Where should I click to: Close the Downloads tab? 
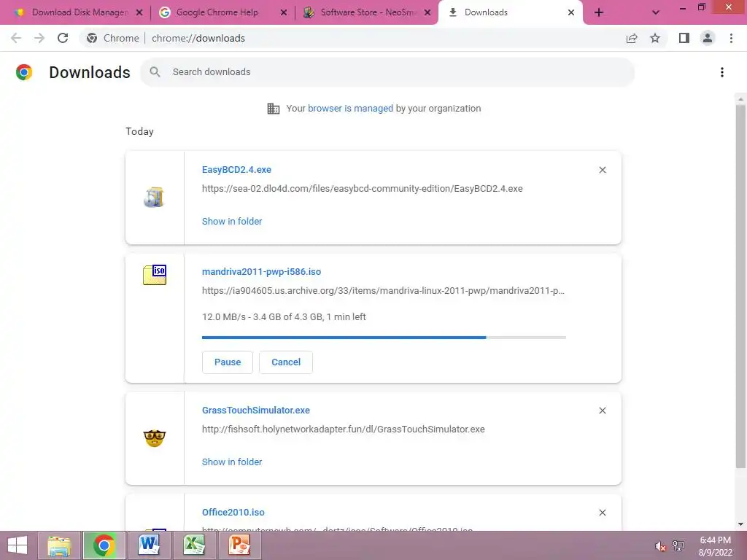point(570,13)
